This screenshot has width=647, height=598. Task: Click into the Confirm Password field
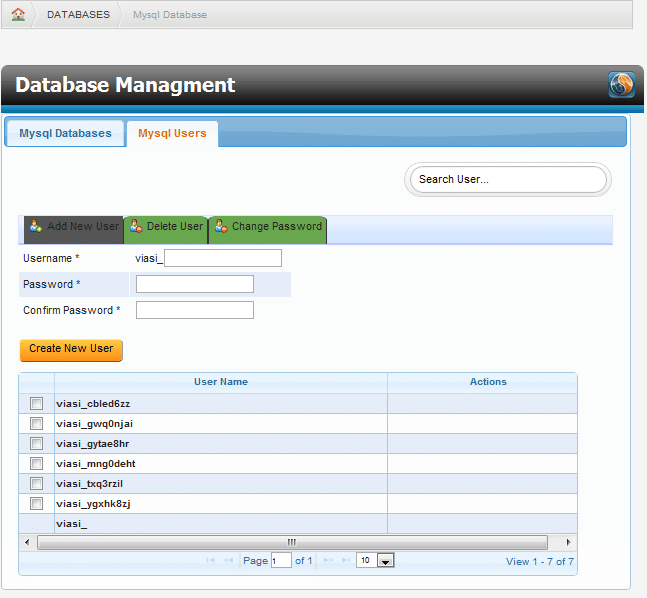click(195, 310)
